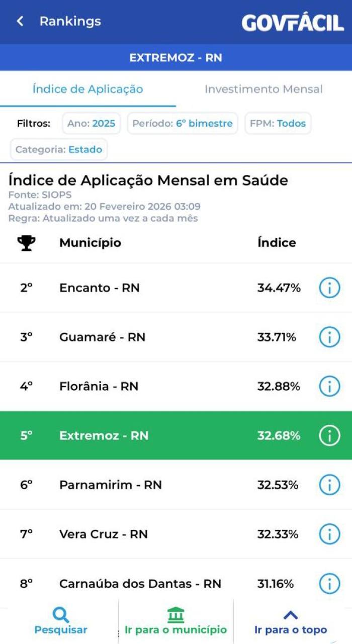
Task: Open info icon for Vera Cruz - RN
Action: point(329,534)
